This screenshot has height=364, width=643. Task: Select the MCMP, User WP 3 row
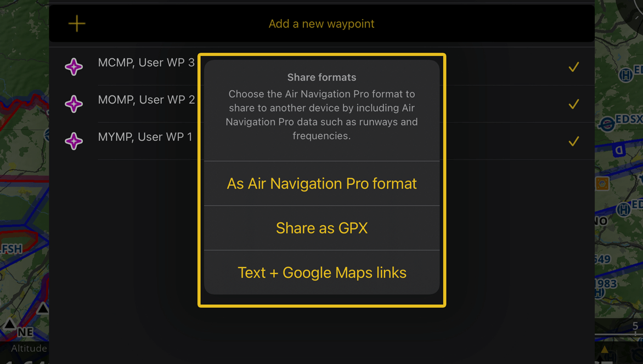coord(322,67)
